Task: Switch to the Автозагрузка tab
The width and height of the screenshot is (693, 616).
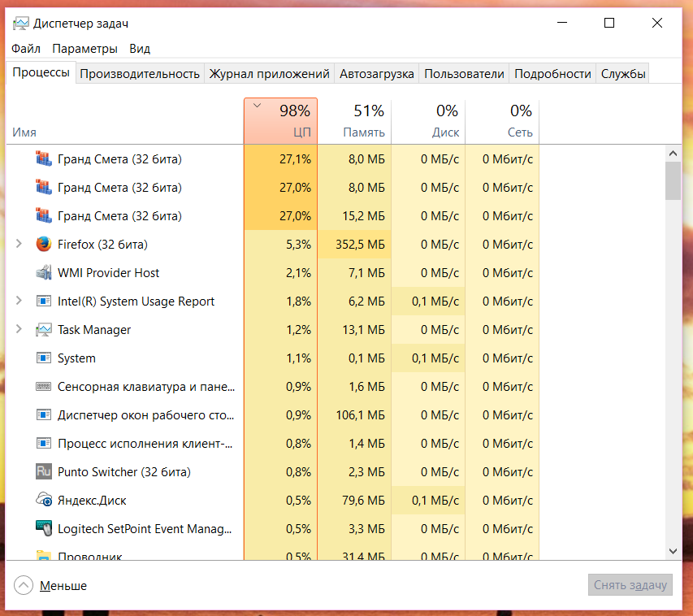Action: tap(377, 74)
